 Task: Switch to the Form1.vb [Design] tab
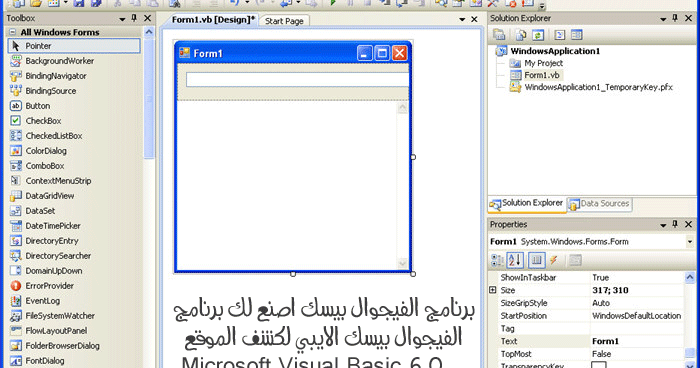tap(213, 20)
